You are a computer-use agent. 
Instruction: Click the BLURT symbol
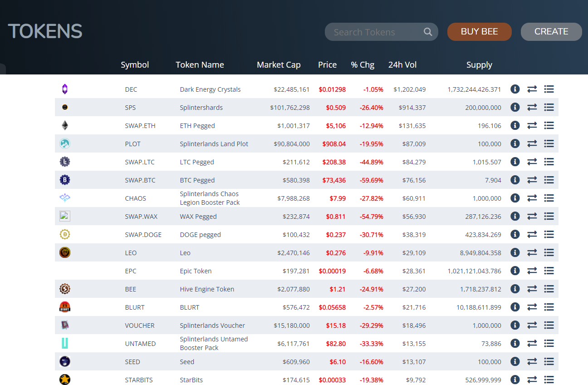(x=135, y=307)
